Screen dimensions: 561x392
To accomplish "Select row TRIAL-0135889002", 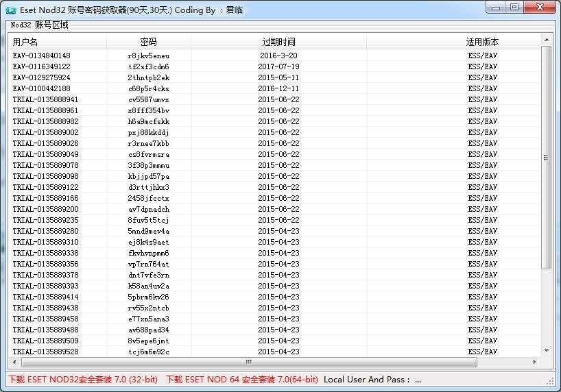I will click(275, 132).
